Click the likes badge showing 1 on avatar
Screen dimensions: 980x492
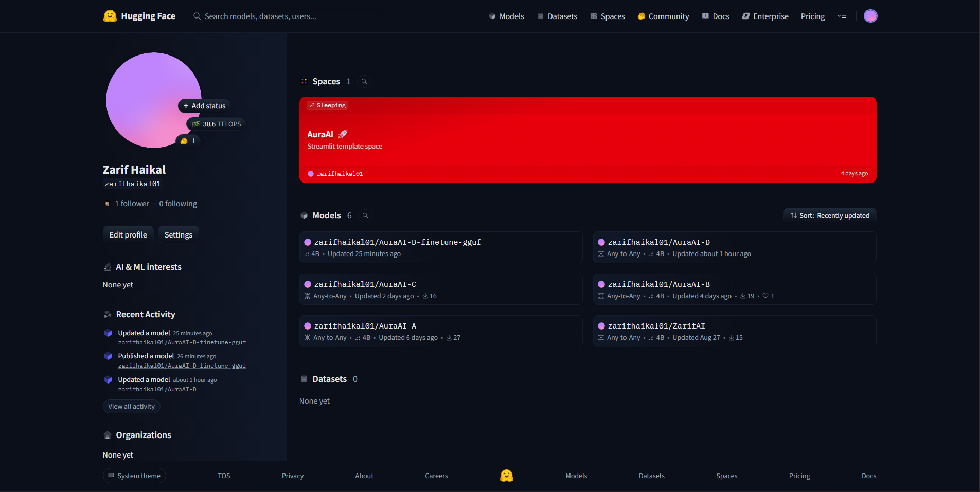188,141
